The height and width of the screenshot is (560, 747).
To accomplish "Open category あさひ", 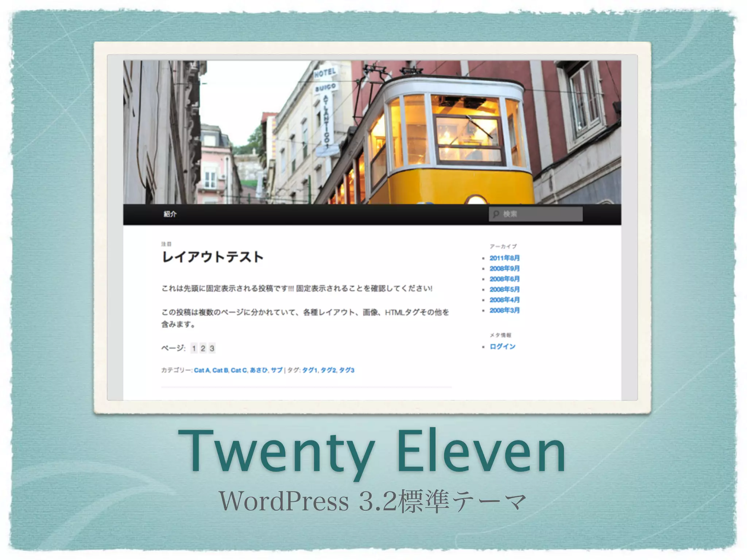I will tap(259, 370).
